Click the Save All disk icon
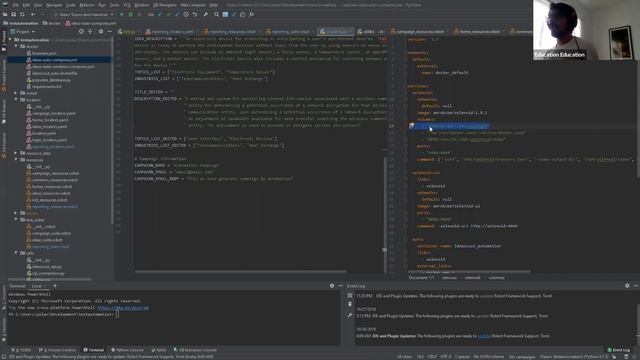Screen dimensions: 640x360 pos(13,14)
